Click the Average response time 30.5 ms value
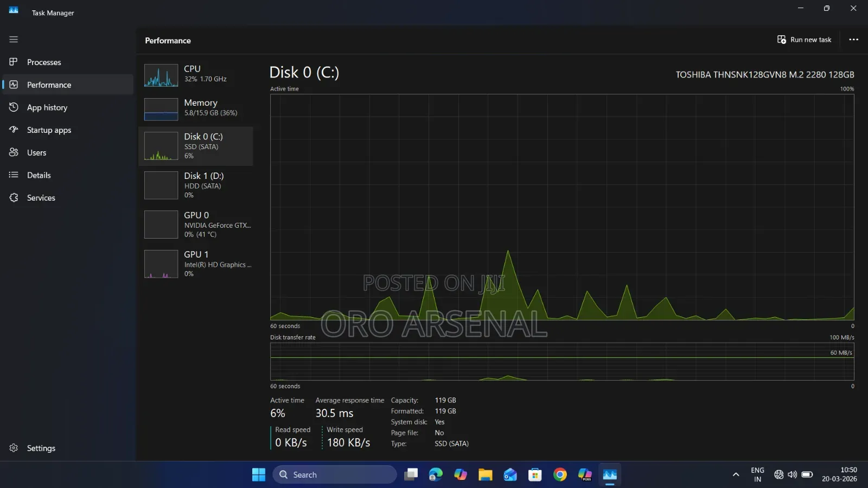 point(334,413)
